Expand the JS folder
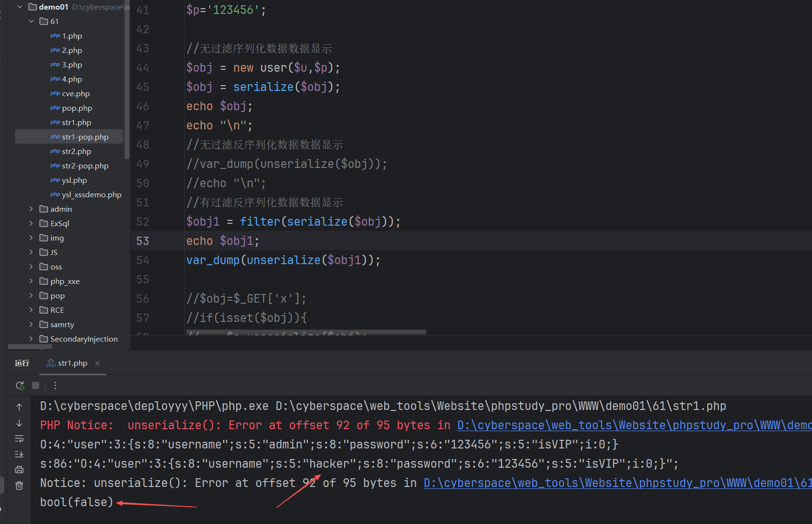 tap(31, 252)
